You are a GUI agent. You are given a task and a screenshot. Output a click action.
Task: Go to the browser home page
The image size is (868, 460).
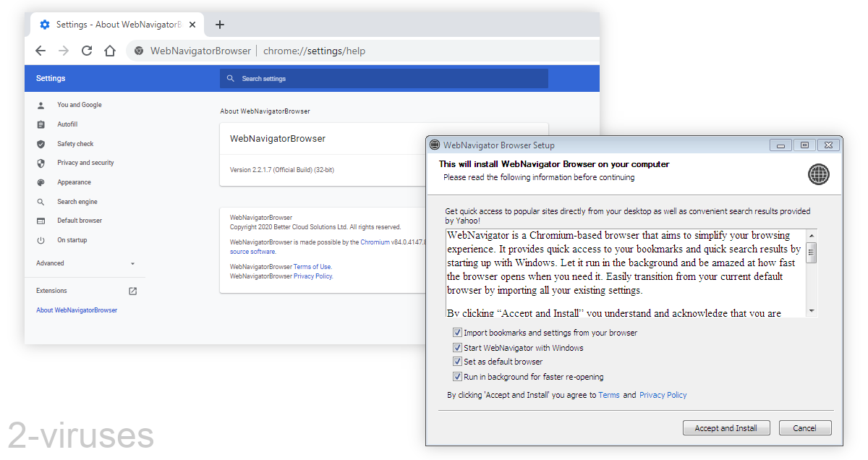110,51
